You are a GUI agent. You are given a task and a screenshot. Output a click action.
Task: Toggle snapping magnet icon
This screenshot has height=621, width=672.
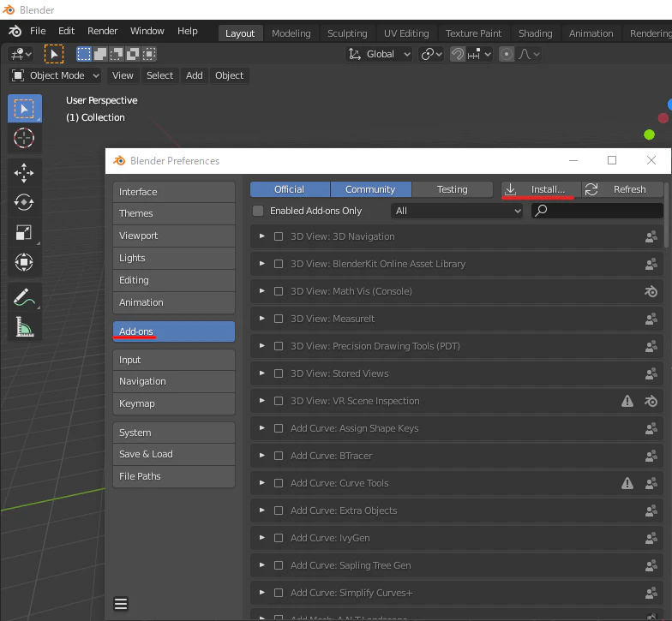(458, 55)
